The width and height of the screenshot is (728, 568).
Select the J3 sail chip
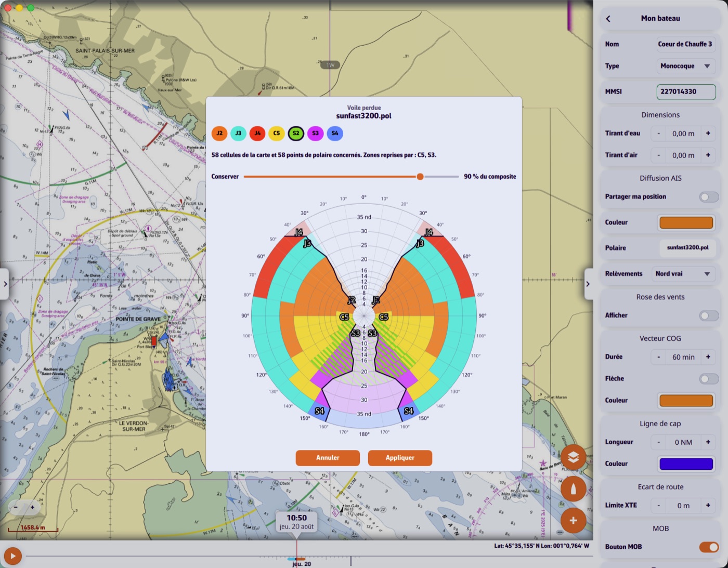pyautogui.click(x=239, y=134)
